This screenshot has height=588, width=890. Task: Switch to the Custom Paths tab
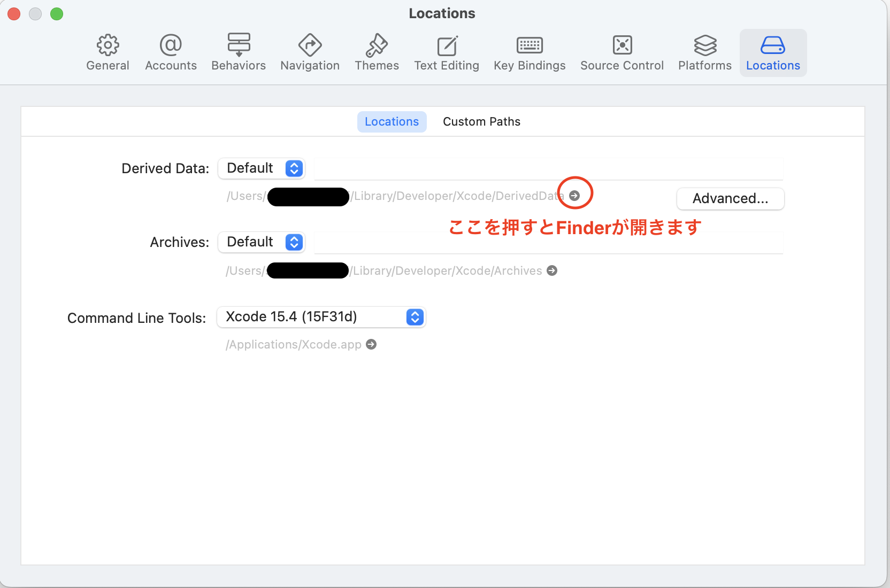481,121
